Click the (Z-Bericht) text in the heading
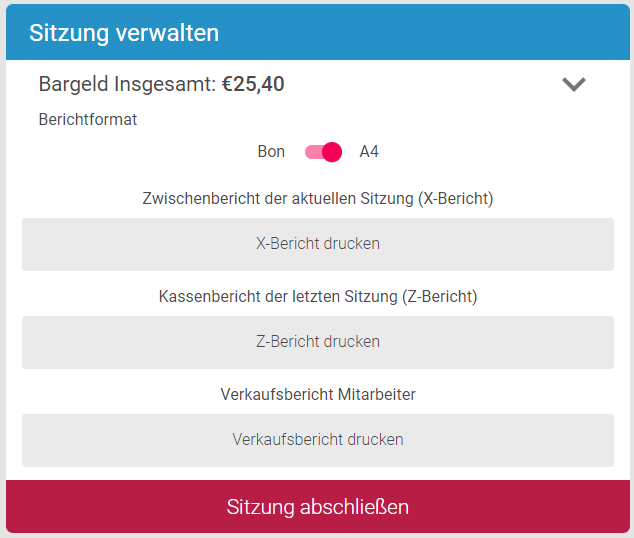This screenshot has height=538, width=634. click(x=439, y=296)
